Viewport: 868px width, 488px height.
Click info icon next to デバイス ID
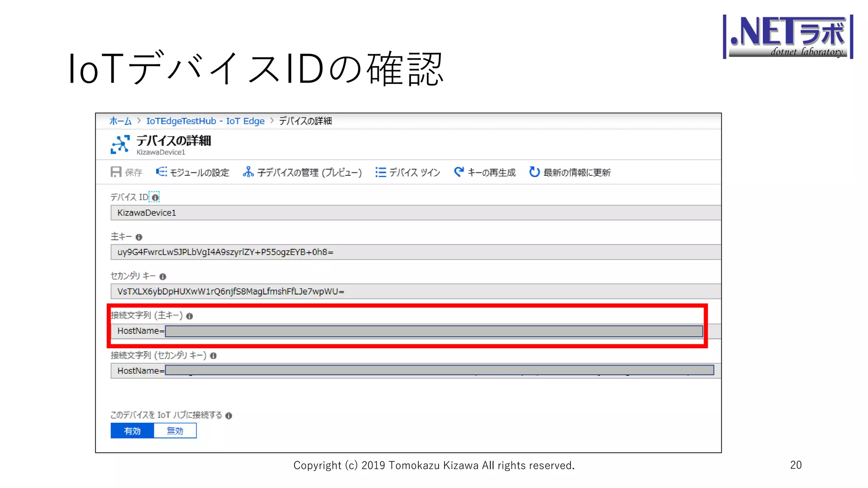tap(155, 197)
